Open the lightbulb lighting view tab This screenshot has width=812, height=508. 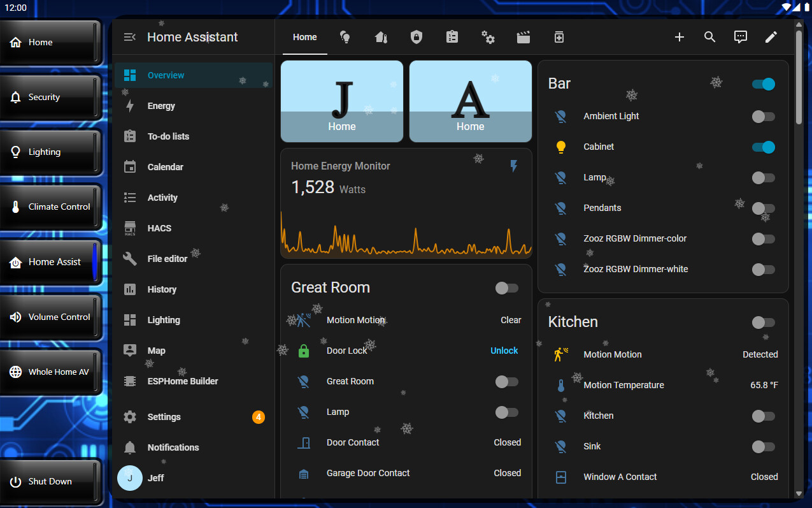click(345, 37)
